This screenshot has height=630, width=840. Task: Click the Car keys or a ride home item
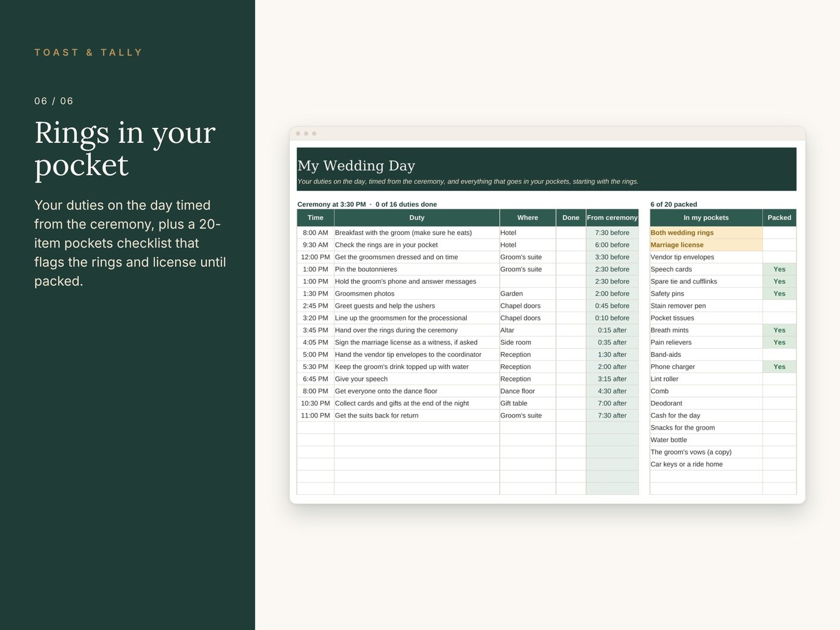(706, 464)
